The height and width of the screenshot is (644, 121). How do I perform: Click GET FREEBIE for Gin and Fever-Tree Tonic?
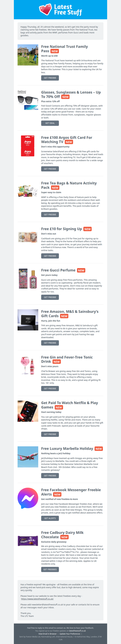tap(50, 388)
